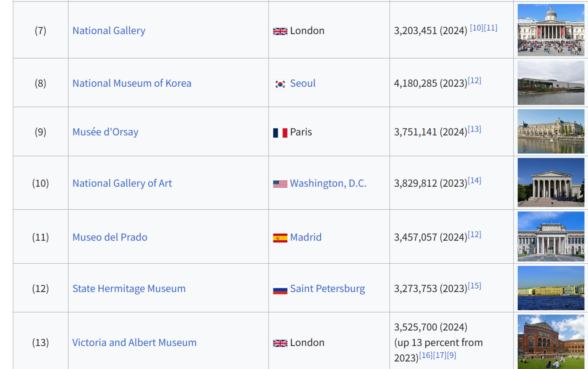Open National Museum of Korea link
Viewport: 588px width, 369px height.
pos(132,83)
